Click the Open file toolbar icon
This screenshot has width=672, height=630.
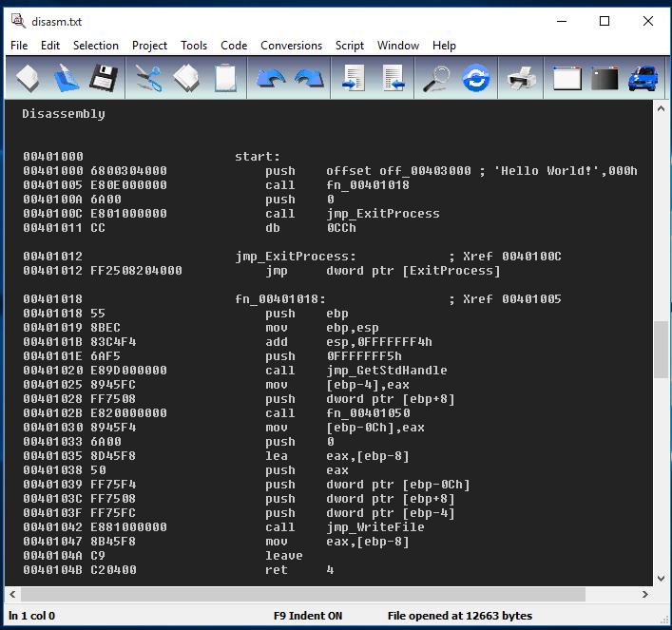(66, 79)
